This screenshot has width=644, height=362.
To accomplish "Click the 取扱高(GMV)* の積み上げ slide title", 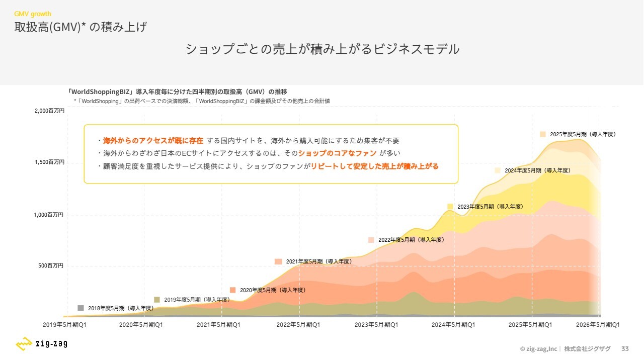I will pos(80,27).
